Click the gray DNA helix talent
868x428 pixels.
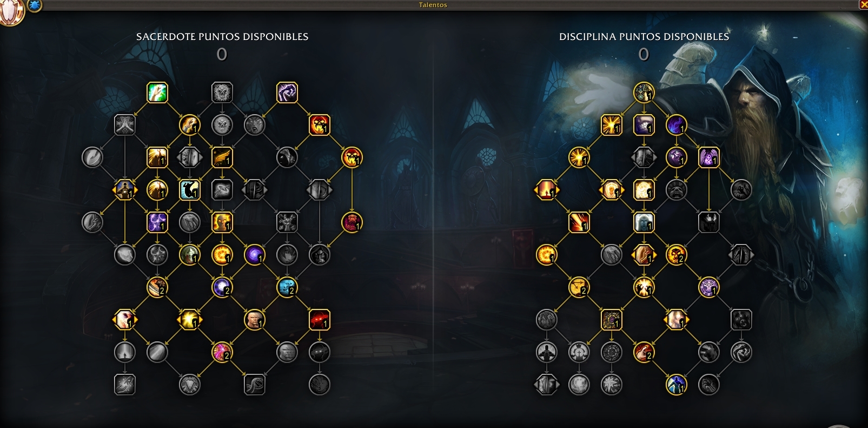click(255, 385)
